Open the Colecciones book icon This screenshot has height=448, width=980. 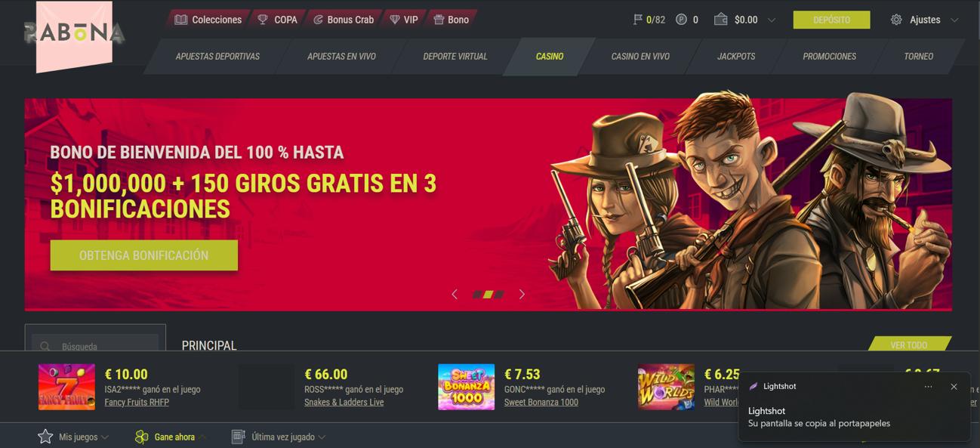click(181, 20)
